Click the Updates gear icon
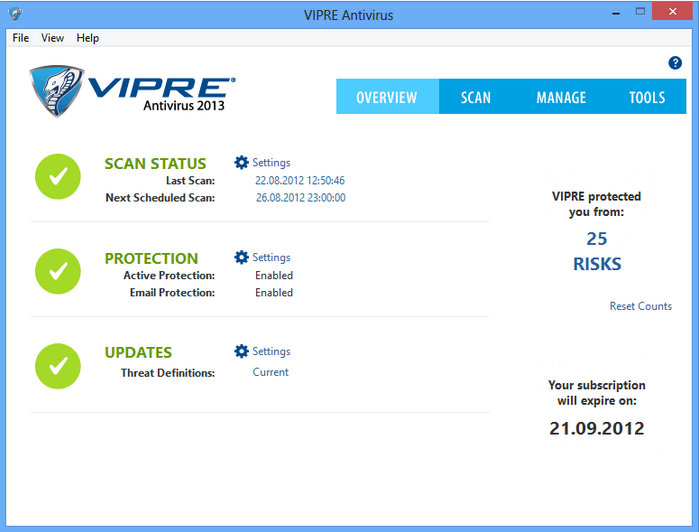Screen dimensions: 699x532 [x=241, y=351]
